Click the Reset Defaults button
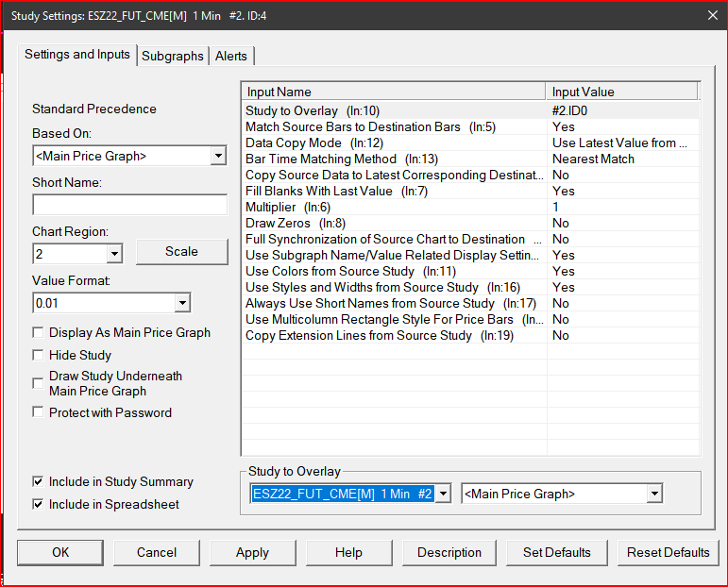The width and height of the screenshot is (728, 587). coord(668,552)
